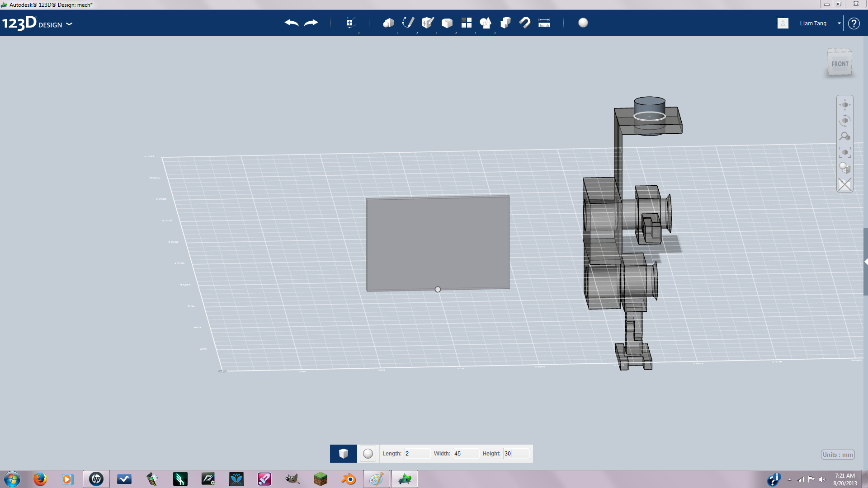Open the Sketch tool
This screenshot has height=488, width=868.
point(408,23)
